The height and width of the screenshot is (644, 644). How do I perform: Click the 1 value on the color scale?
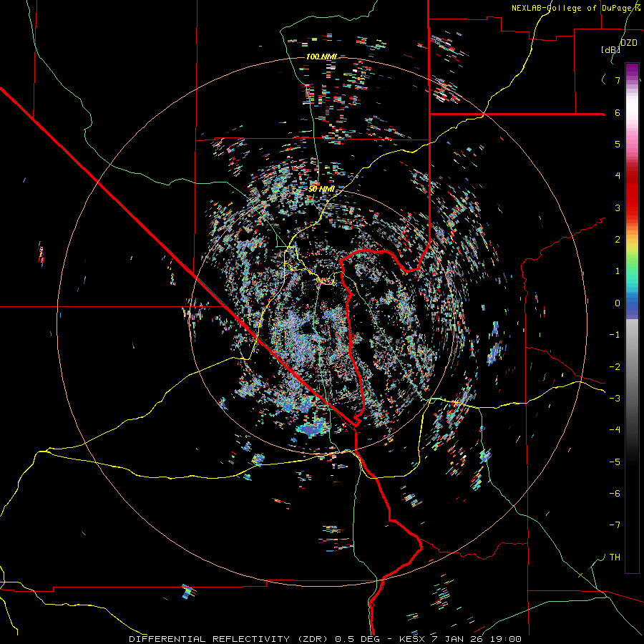pyautogui.click(x=618, y=271)
